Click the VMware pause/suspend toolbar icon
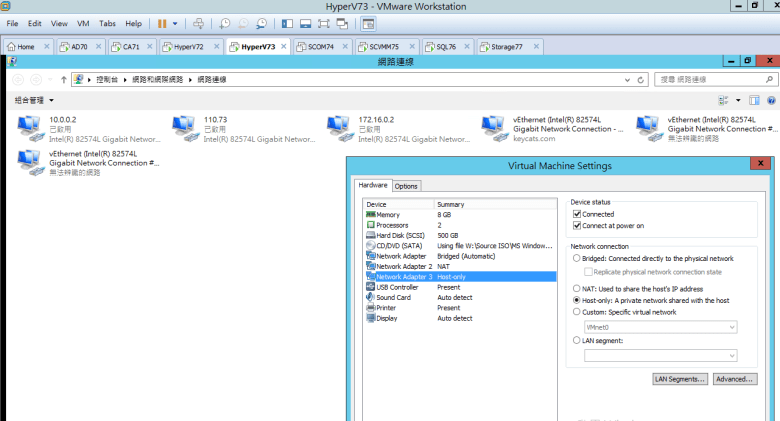This screenshot has width=780, height=421. click(x=163, y=23)
